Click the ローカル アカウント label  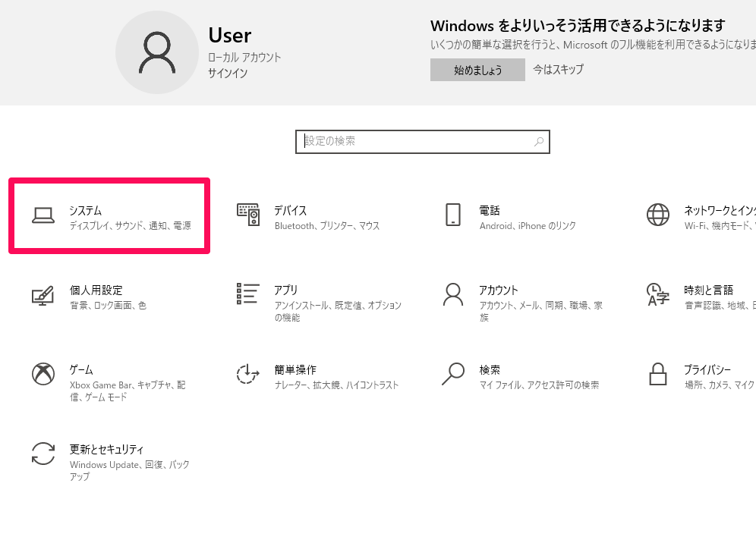[x=244, y=58]
